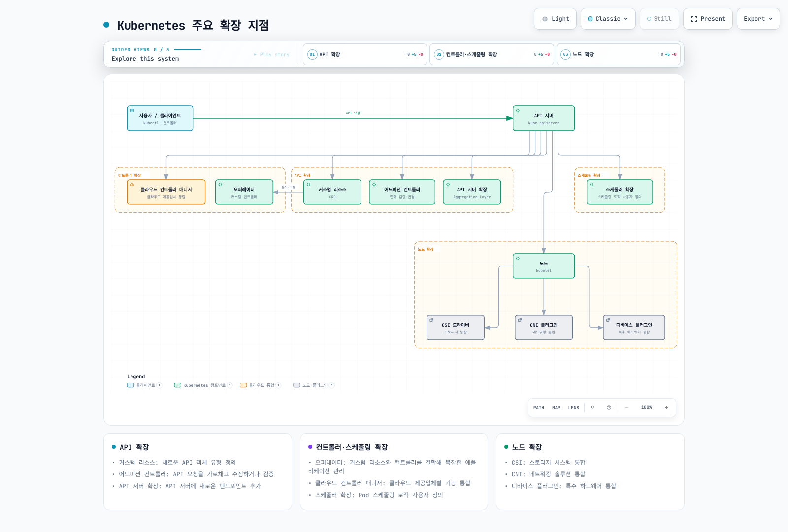The image size is (788, 532).
Task: Click the code icon in 오퍼레이터 node
Action: coord(220,185)
